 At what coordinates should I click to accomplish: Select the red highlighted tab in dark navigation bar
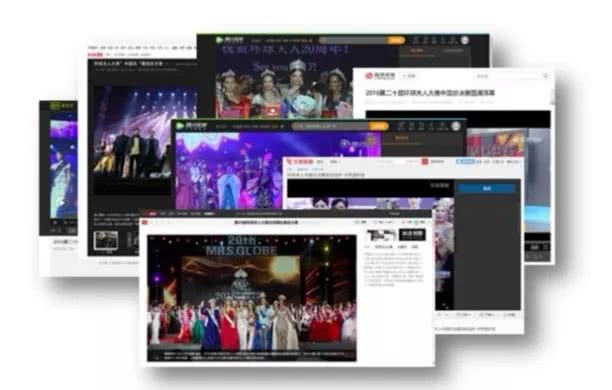(x=153, y=214)
